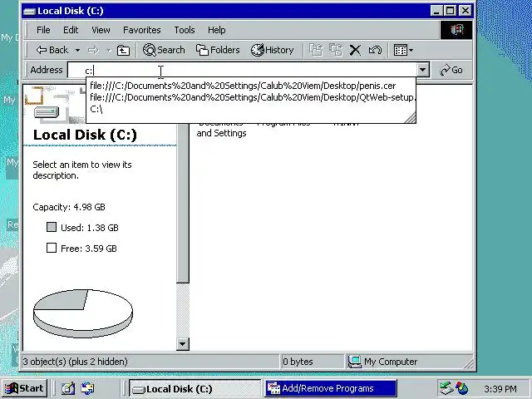This screenshot has height=399, width=532.
Task: Click the autocomplete list resize grip
Action: (411, 118)
